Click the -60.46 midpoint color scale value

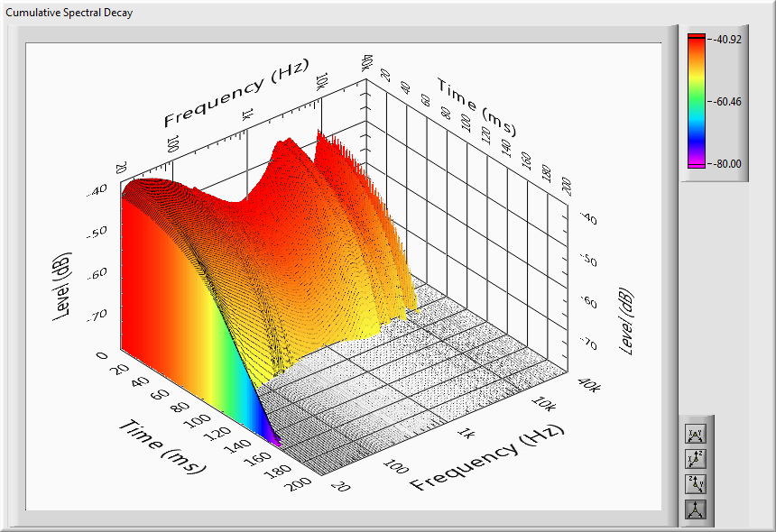(x=727, y=102)
